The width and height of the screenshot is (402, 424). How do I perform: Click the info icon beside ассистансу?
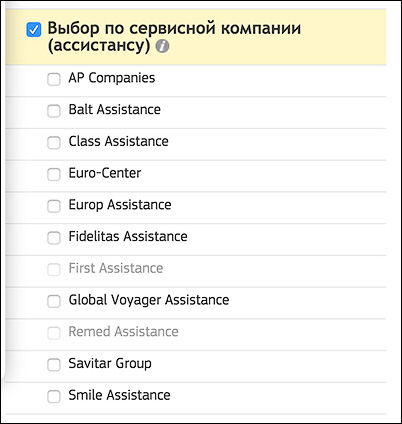tap(162, 46)
